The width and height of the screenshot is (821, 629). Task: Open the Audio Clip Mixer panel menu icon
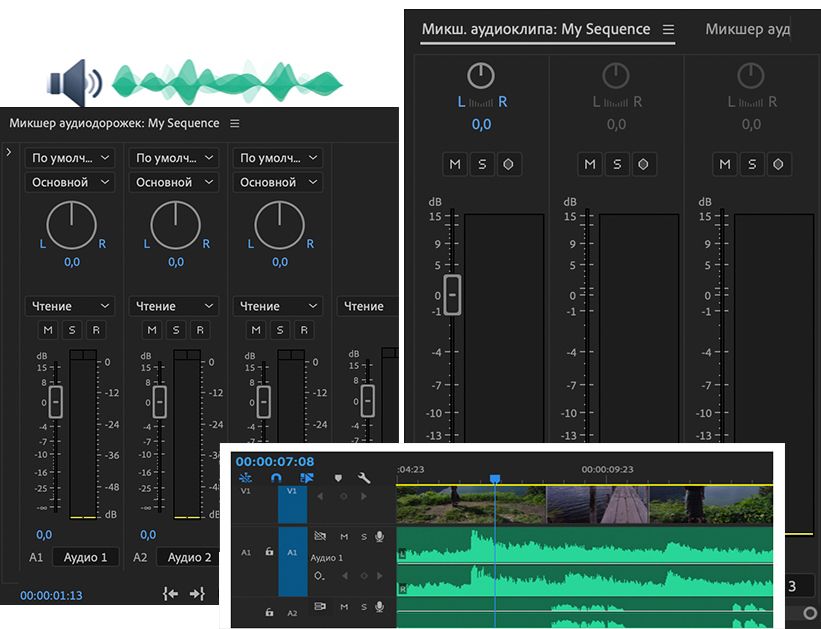(668, 29)
